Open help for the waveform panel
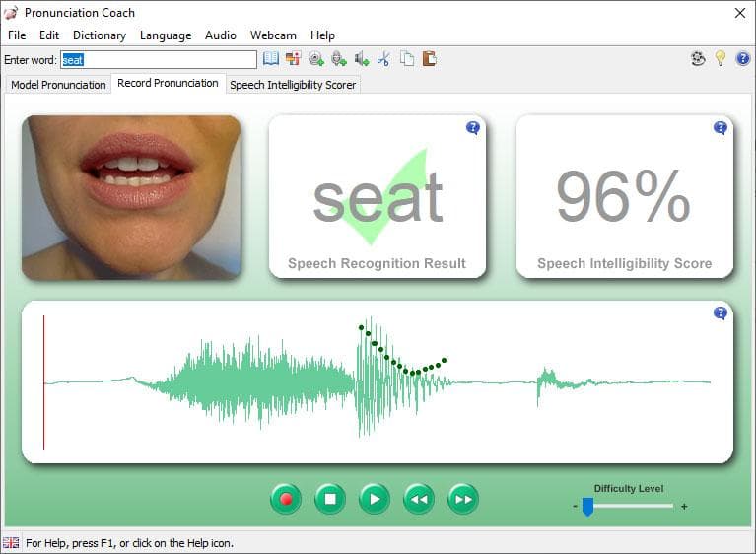The width and height of the screenshot is (756, 554). (721, 313)
